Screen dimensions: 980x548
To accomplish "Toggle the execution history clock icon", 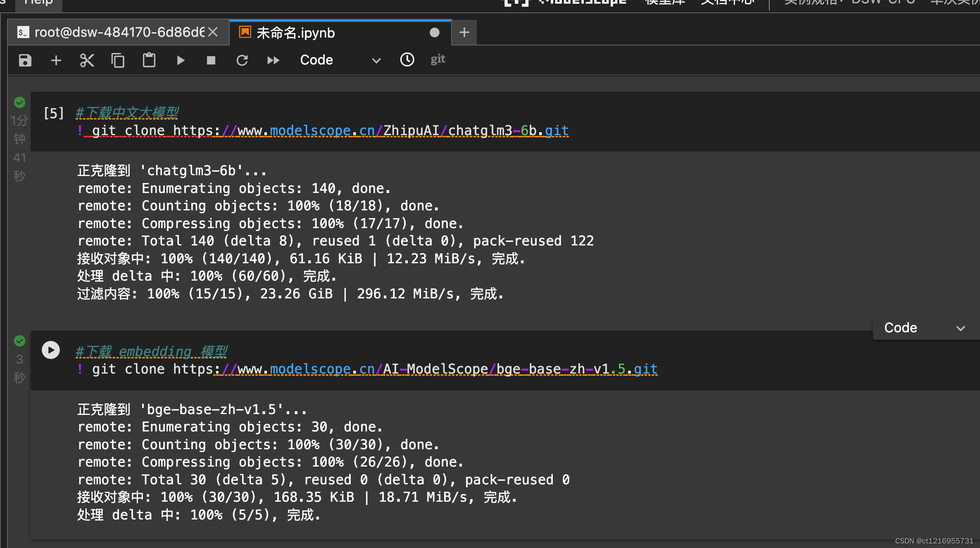I will (x=407, y=60).
